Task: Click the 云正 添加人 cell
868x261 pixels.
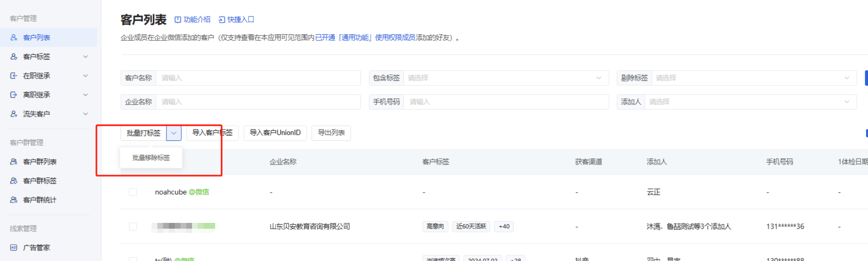Action: tap(653, 192)
